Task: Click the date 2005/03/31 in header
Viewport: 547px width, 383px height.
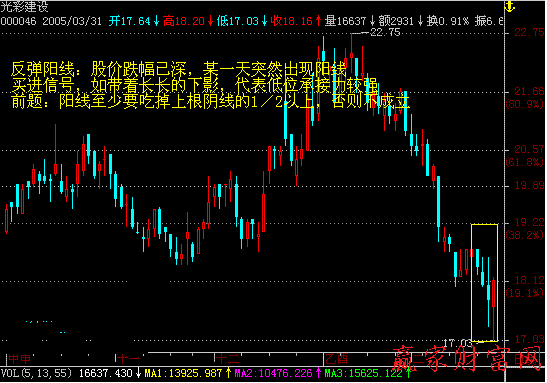Action: [x=72, y=21]
